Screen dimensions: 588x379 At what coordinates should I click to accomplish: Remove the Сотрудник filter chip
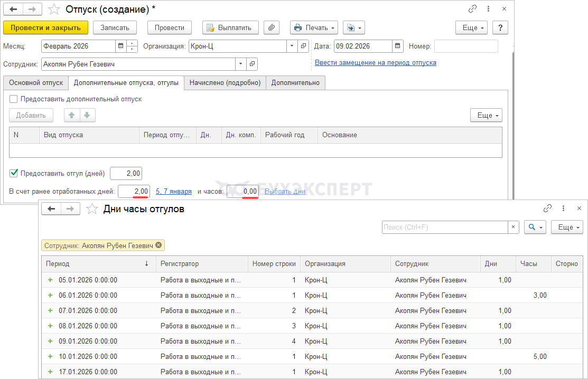pyautogui.click(x=158, y=245)
